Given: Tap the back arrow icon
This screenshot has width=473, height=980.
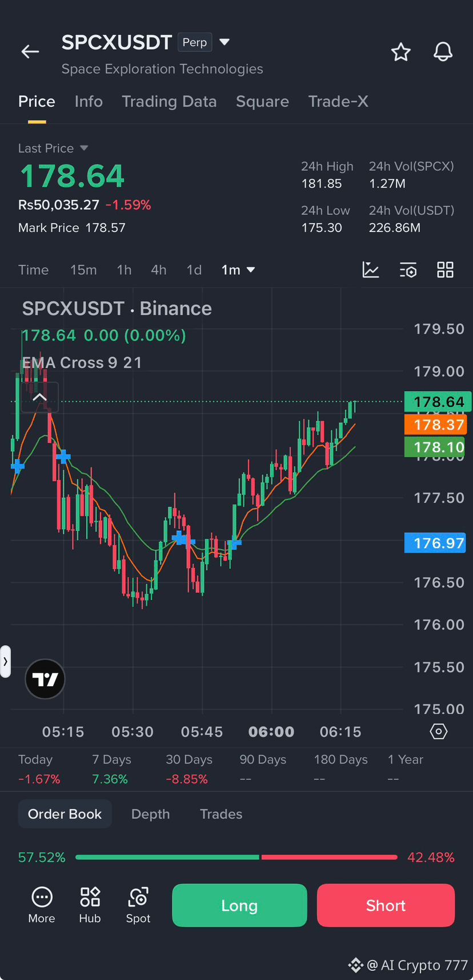Looking at the screenshot, I should point(30,52).
